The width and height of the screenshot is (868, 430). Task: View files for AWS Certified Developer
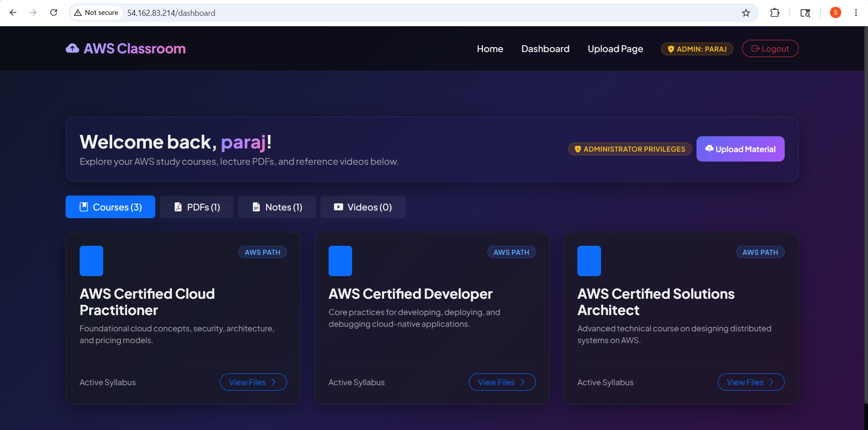tap(502, 382)
